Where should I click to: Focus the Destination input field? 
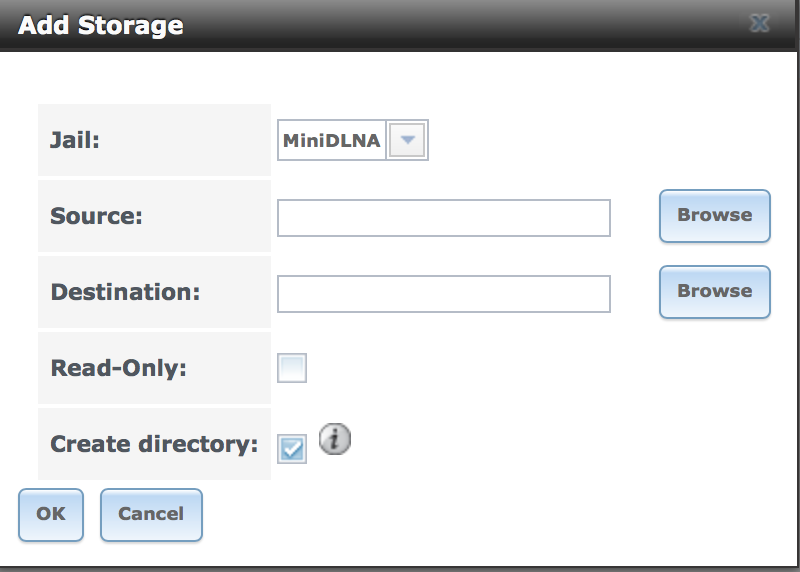(x=444, y=294)
